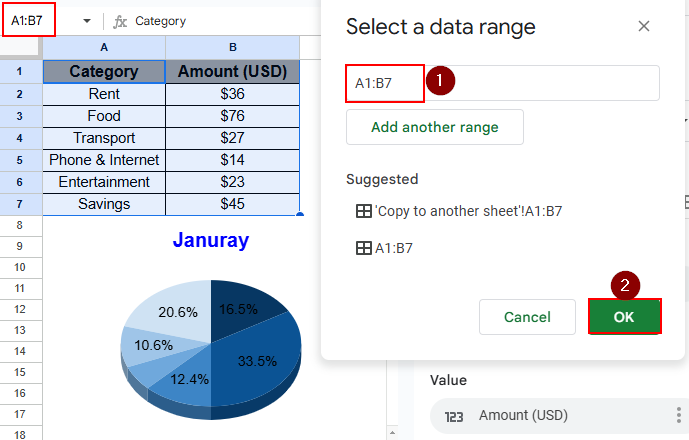Image resolution: width=689 pixels, height=440 pixels.
Task: Select column B header
Action: 232,47
